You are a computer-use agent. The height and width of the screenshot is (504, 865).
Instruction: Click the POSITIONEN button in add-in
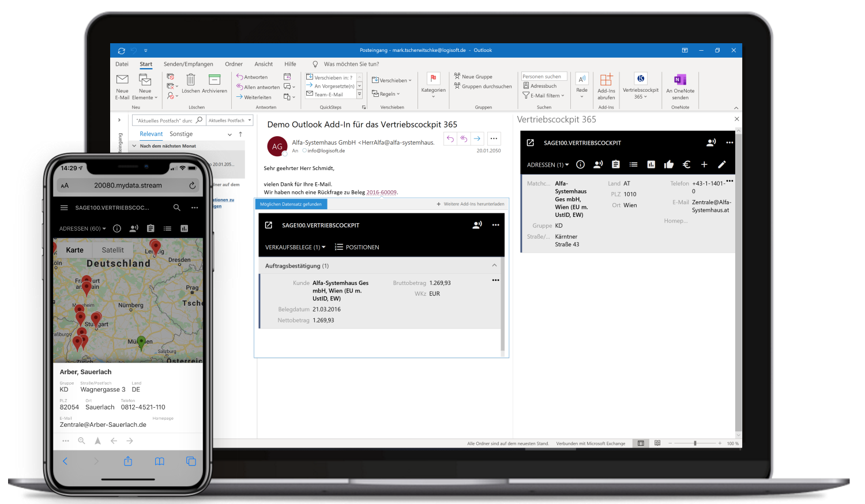click(357, 247)
